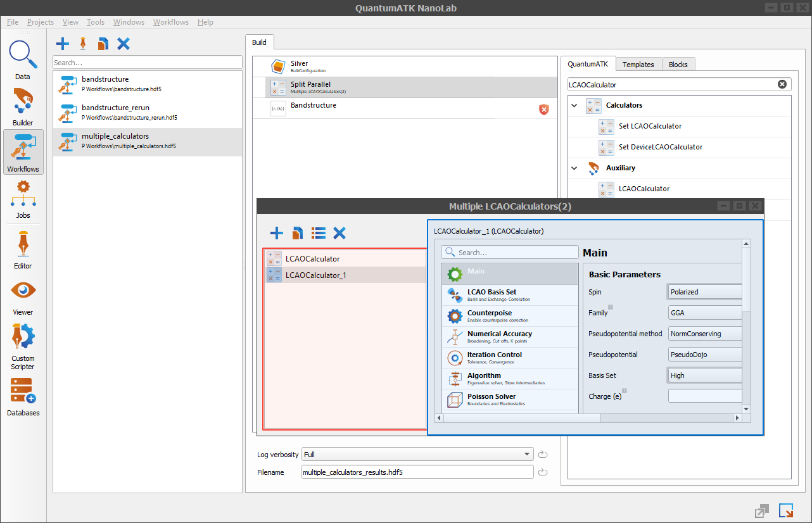Choose Auxiliary LCAOCalculator block
Screen dimensions: 812x523
tap(679, 189)
